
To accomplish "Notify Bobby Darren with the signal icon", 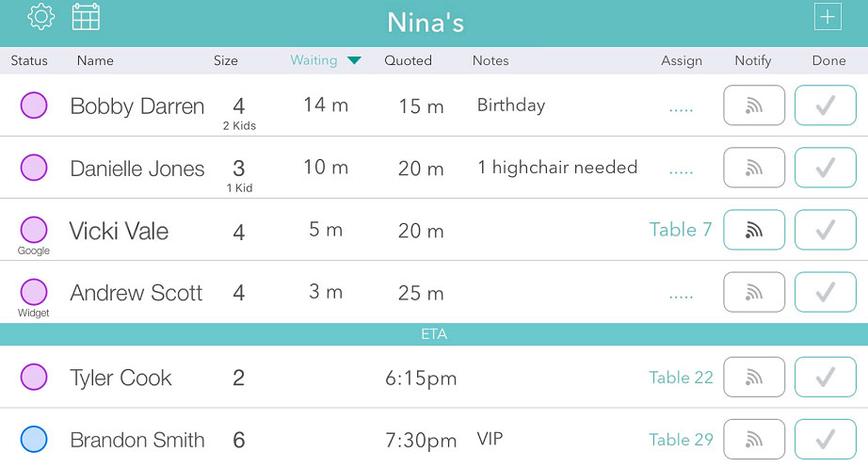I will click(x=754, y=105).
